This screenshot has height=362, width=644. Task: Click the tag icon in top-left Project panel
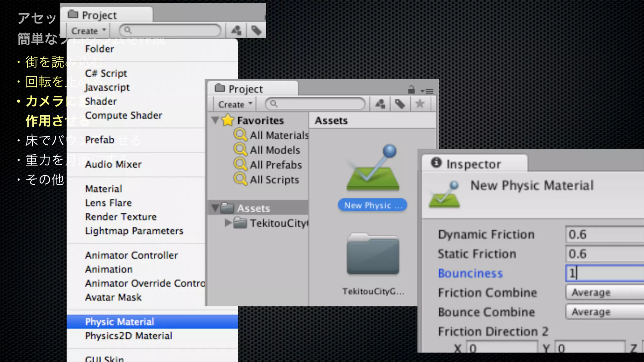coord(256,30)
